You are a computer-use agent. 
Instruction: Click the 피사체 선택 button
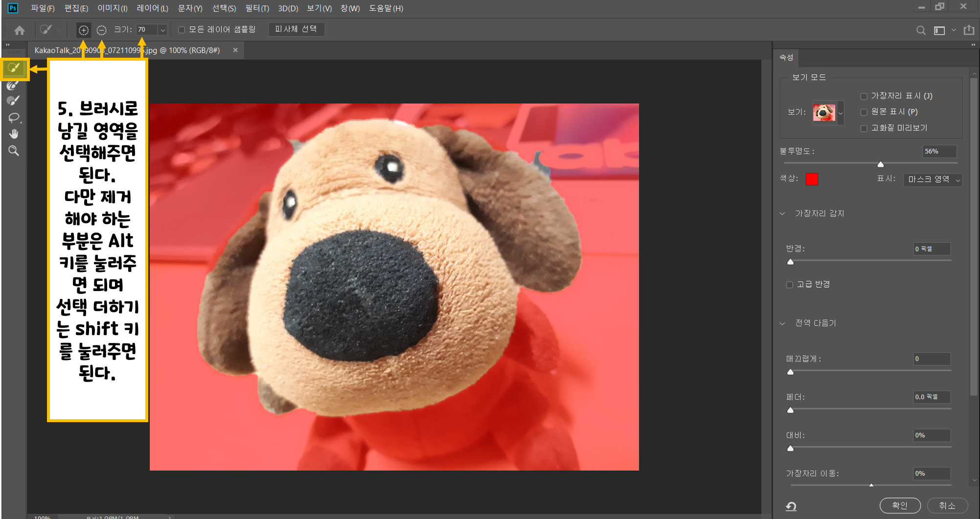296,29
